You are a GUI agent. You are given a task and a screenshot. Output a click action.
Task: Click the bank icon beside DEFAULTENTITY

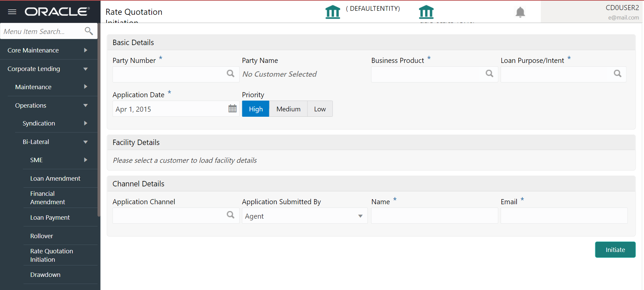pyautogui.click(x=333, y=12)
